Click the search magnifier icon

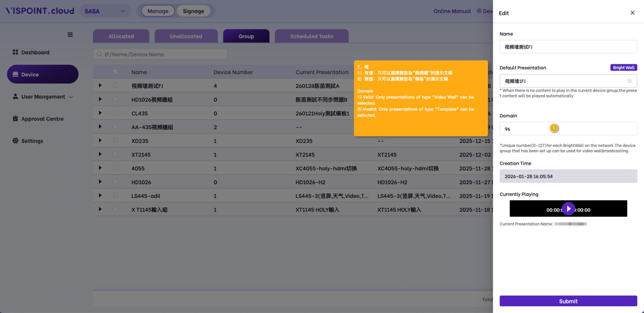99,54
